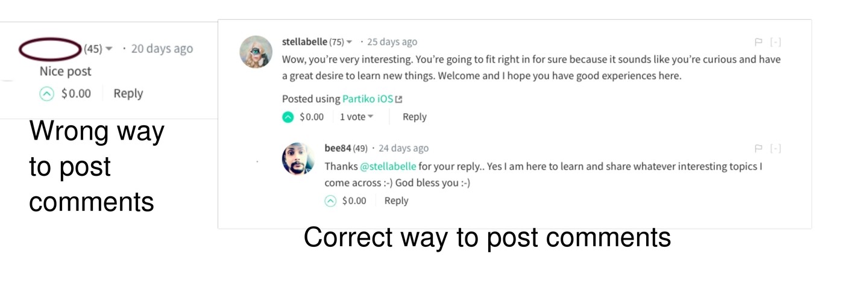Open the "25 days ago" comment permalink

click(392, 42)
